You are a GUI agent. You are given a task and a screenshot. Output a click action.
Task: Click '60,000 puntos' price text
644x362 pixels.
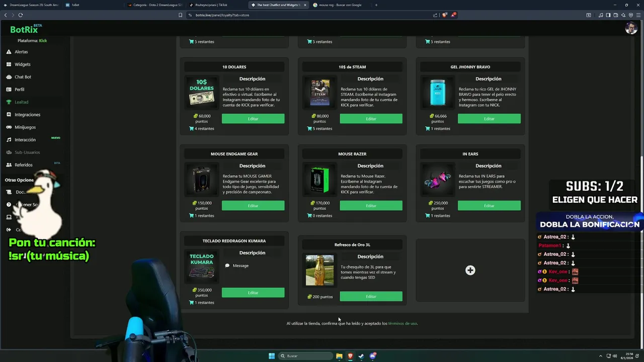pos(202,119)
